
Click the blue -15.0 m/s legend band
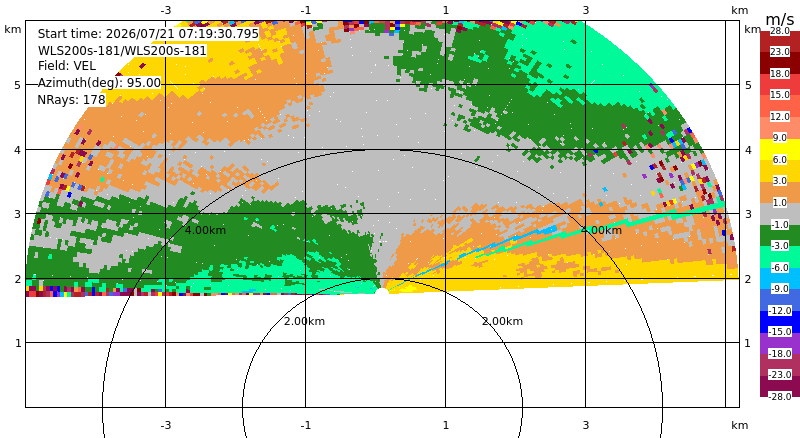point(779,322)
